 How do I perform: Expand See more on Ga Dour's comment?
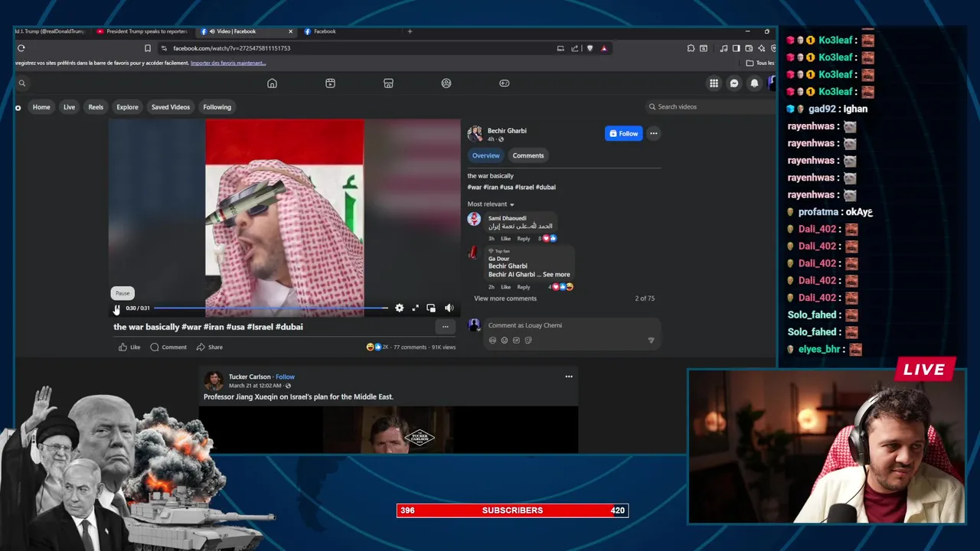[557, 275]
